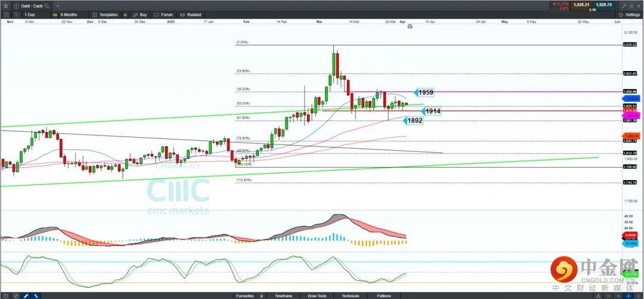Viewport: 644px width, 299px height.
Task: Click the 61.80% Fibonacci level label
Action: 243,118
